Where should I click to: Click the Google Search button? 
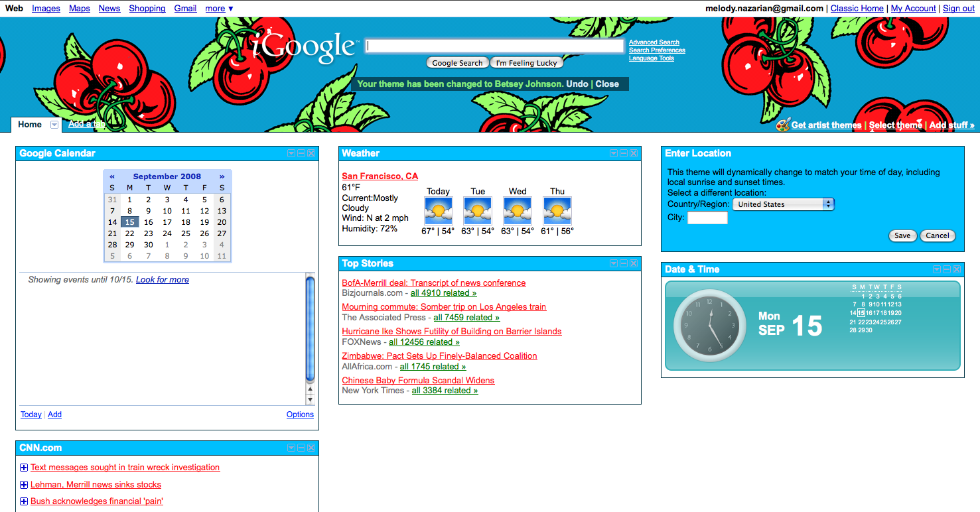(x=457, y=63)
